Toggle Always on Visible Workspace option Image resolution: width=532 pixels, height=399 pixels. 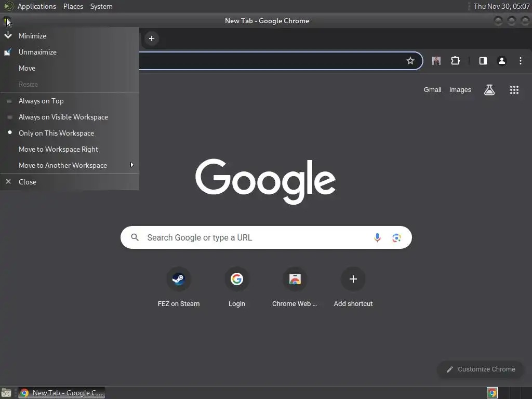click(70, 117)
